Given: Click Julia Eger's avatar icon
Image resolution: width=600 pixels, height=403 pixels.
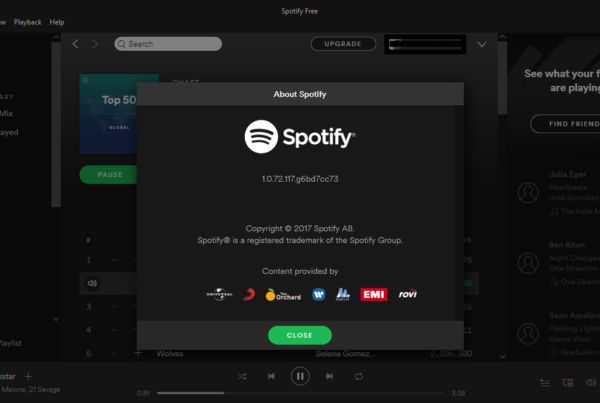Looking at the screenshot, I should pyautogui.click(x=528, y=193).
